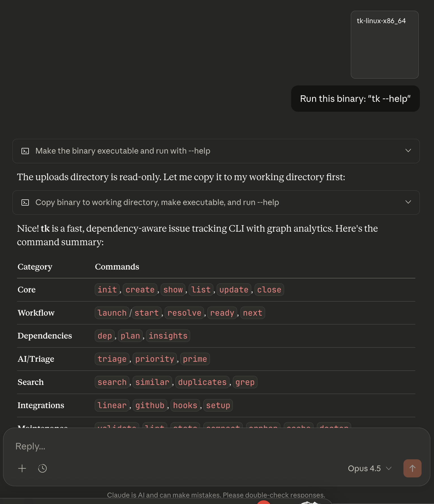Click the 'setup' command chip

tap(218, 405)
